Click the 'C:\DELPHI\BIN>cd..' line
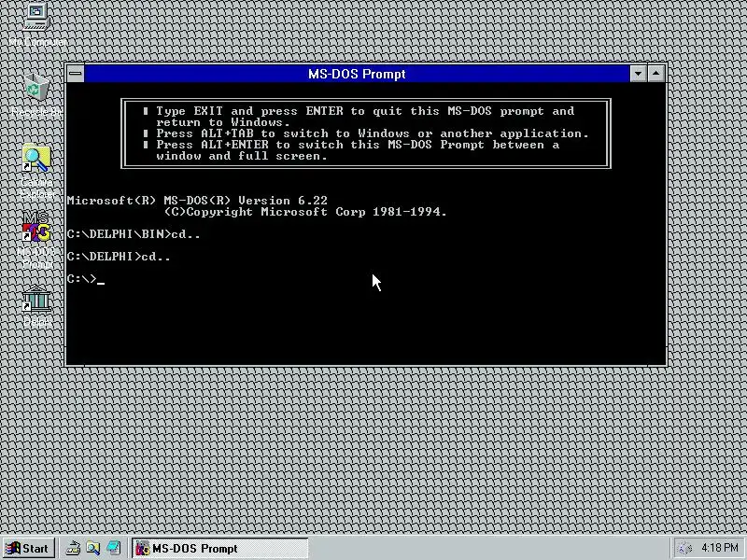 (x=134, y=234)
